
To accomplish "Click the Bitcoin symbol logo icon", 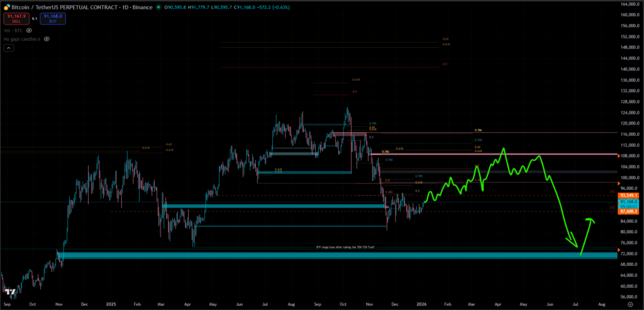I will 6,6.
